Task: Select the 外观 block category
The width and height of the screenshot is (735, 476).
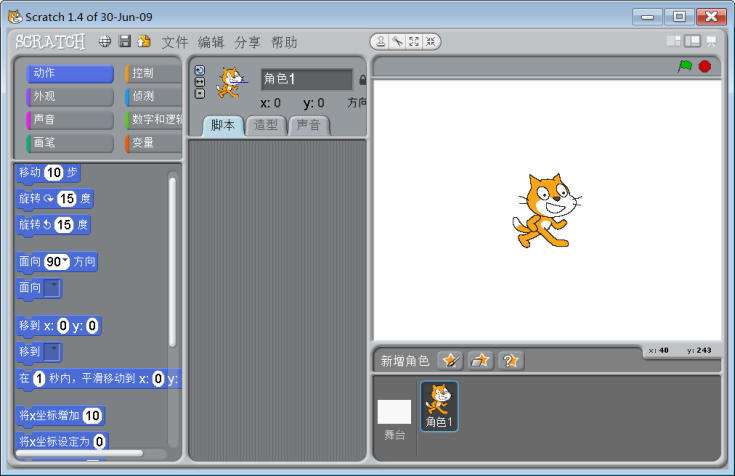Action: (x=70, y=96)
